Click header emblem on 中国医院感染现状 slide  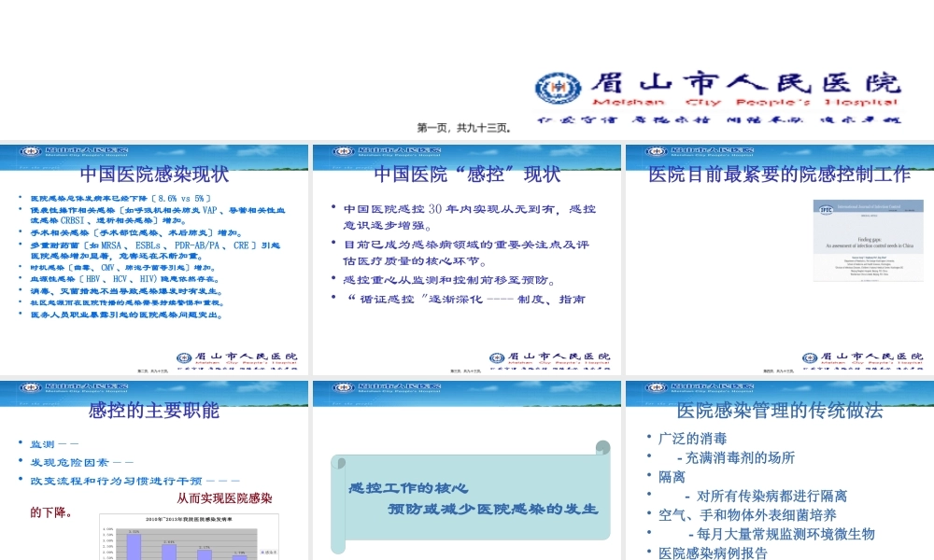pos(31,151)
